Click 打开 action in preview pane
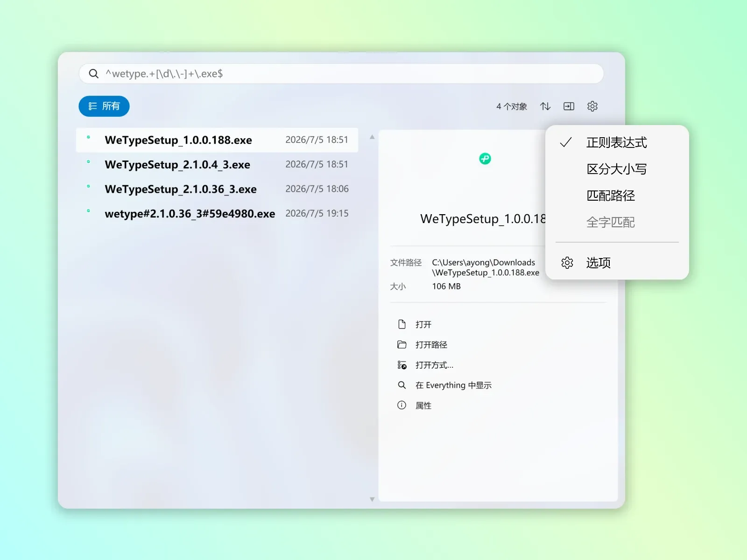The height and width of the screenshot is (560, 747). 423,324
